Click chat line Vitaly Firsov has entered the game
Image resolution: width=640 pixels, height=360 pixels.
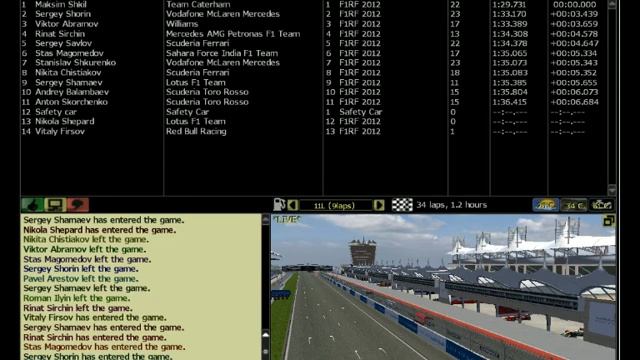95,318
